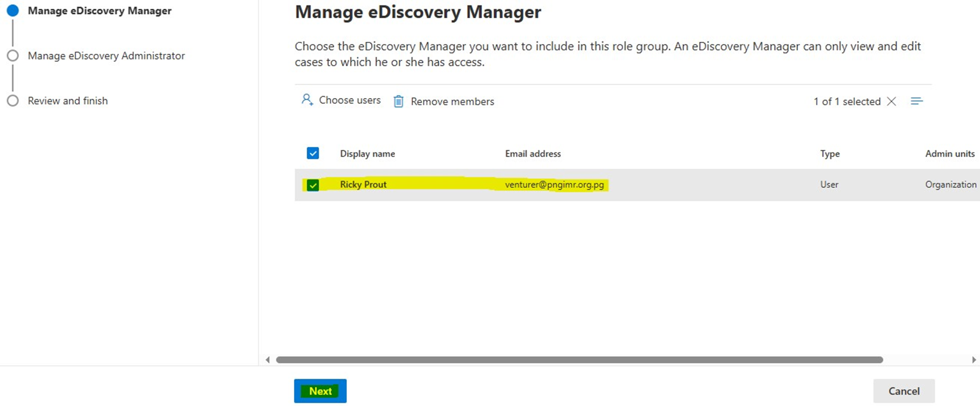Click the Admin units column header

click(950, 154)
